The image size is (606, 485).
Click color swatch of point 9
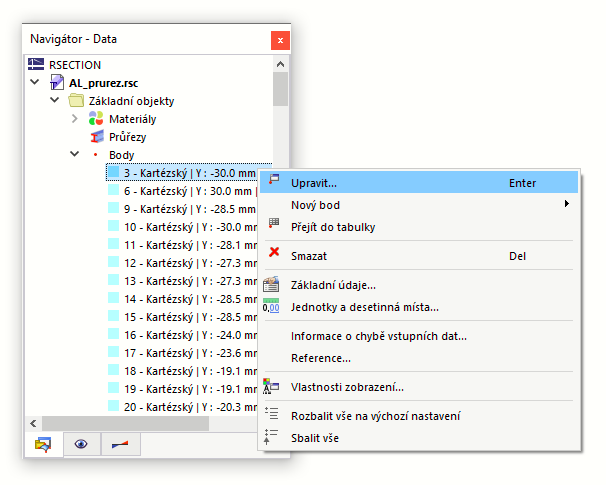click(x=113, y=208)
